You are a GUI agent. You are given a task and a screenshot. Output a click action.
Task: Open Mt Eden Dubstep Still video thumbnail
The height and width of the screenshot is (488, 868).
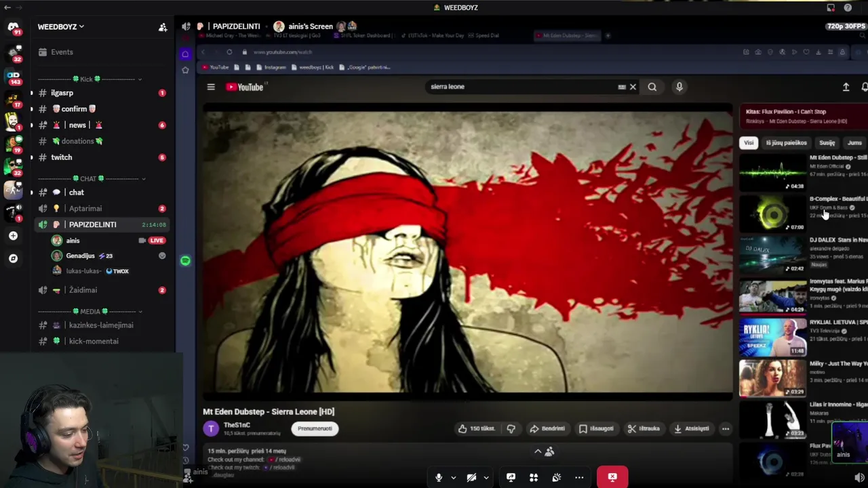(772, 172)
